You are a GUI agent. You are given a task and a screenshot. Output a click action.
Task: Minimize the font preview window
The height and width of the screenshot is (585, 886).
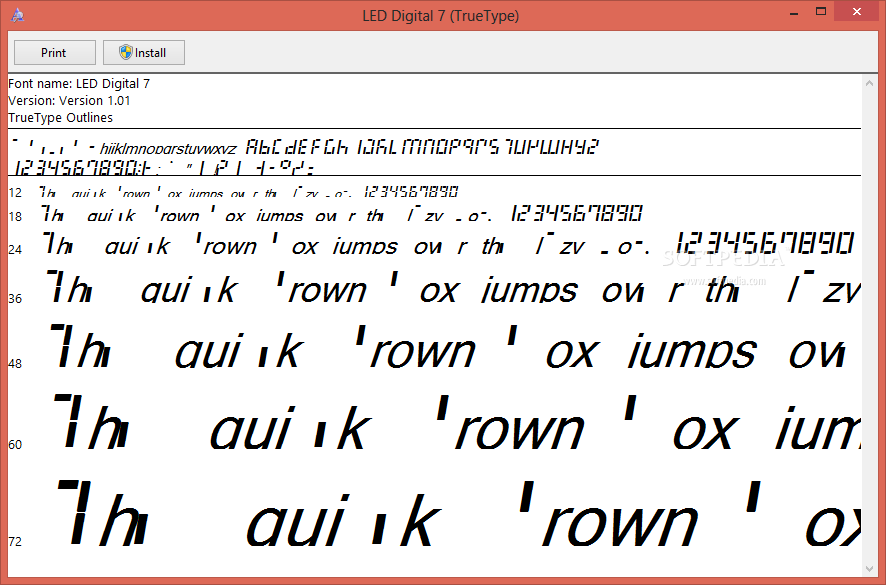point(794,12)
